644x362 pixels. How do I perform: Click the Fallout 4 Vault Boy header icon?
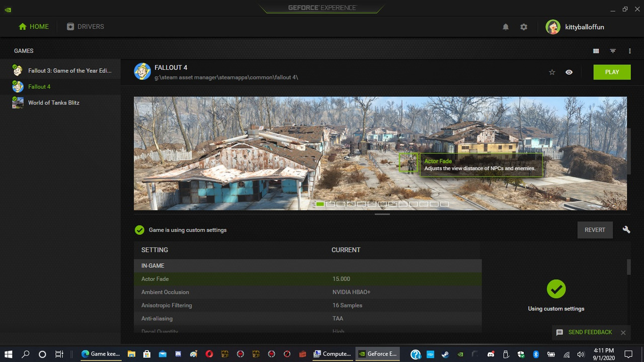click(x=142, y=71)
